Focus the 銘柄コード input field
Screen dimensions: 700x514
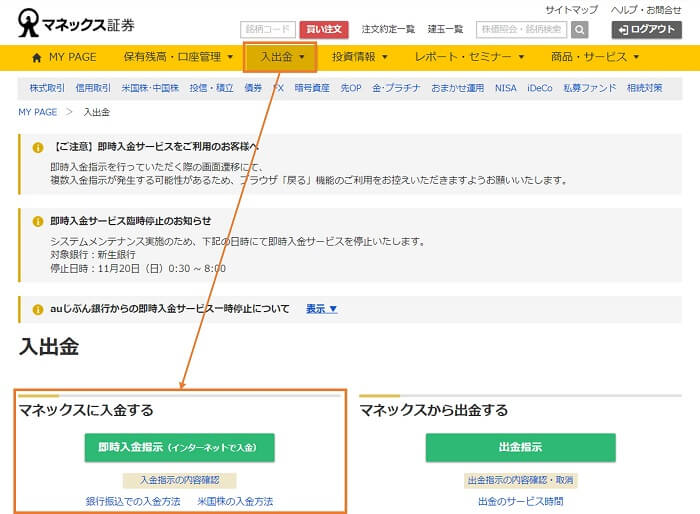click(x=268, y=29)
